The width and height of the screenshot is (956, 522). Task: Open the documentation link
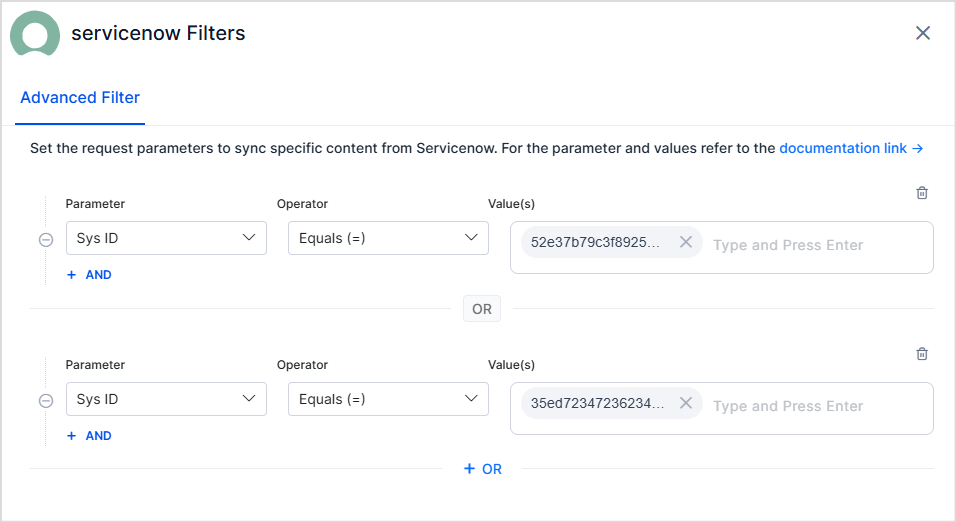[850, 148]
